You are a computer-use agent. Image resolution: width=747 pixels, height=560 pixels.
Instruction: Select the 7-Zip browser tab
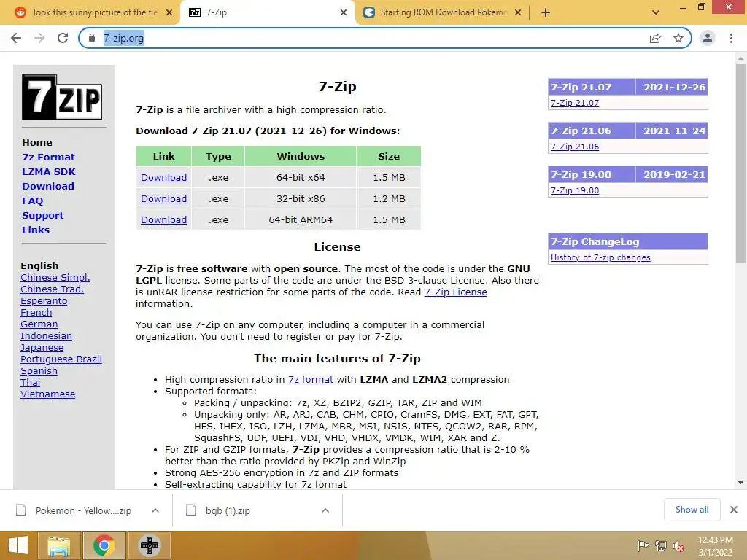[267, 12]
